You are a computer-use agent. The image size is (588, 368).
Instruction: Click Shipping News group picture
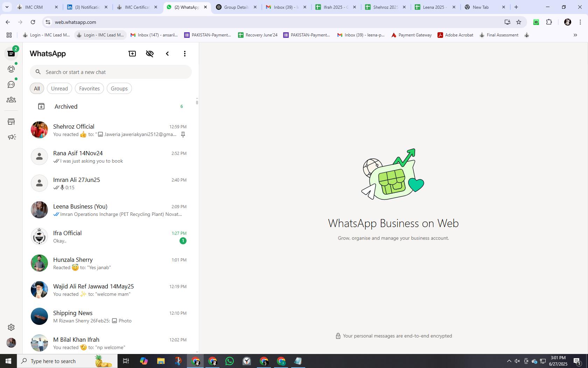[x=39, y=316]
